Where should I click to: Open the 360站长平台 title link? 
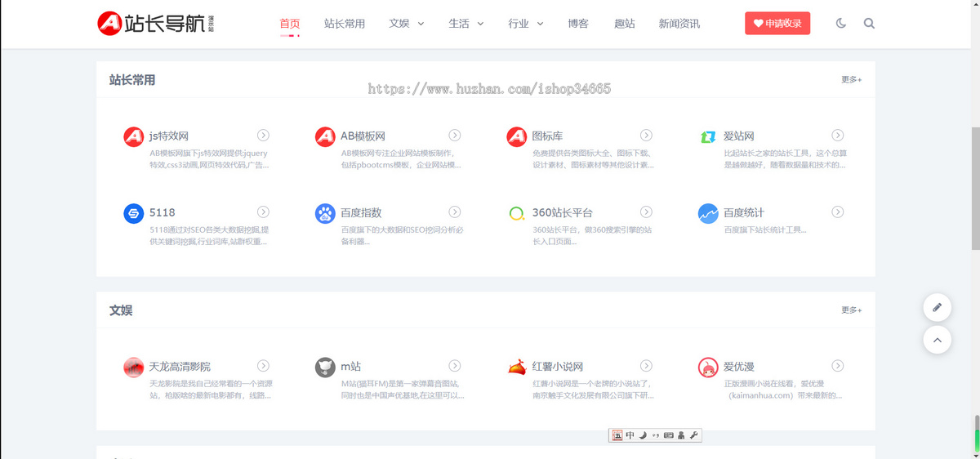pyautogui.click(x=563, y=213)
